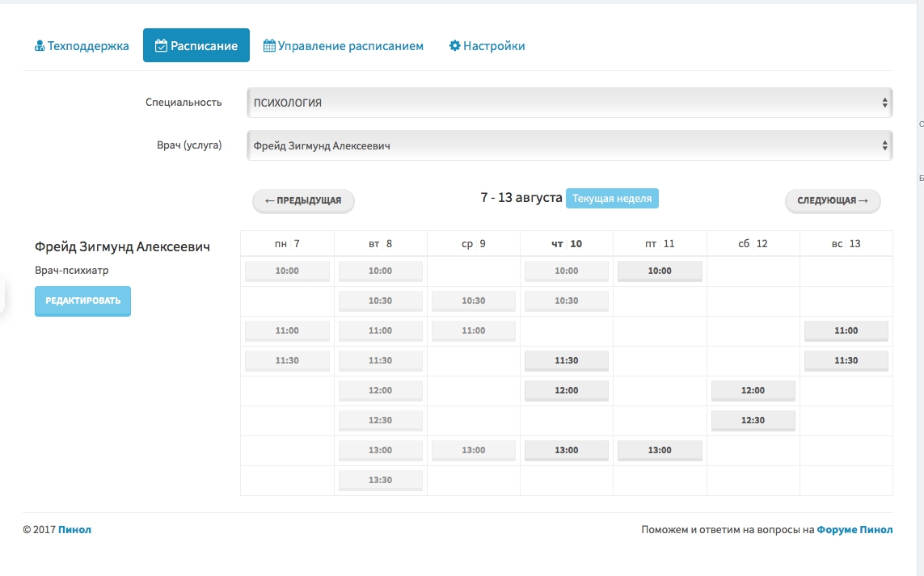This screenshot has width=924, height=576.
Task: Go to previous week with Предыдущая button
Action: click(x=303, y=200)
